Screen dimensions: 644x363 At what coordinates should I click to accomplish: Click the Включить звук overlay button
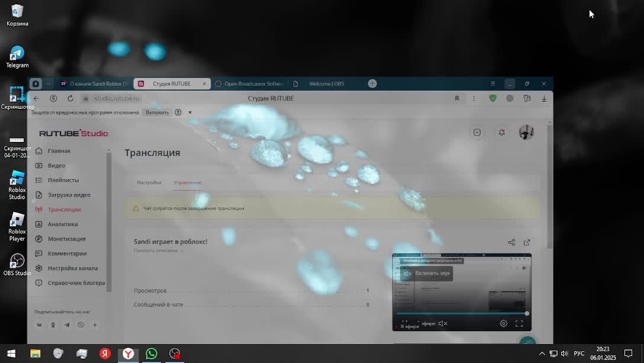pyautogui.click(x=426, y=273)
